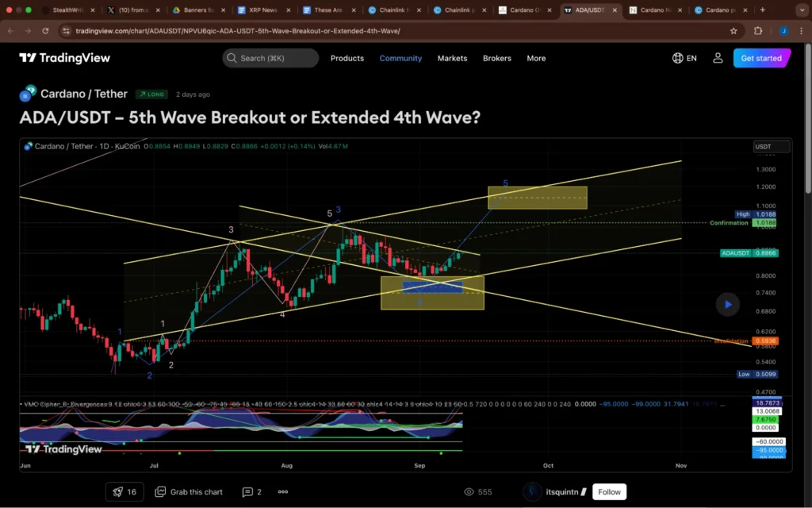This screenshot has width=812, height=508.
Task: Click the browser forward arrow
Action: pos(28,31)
